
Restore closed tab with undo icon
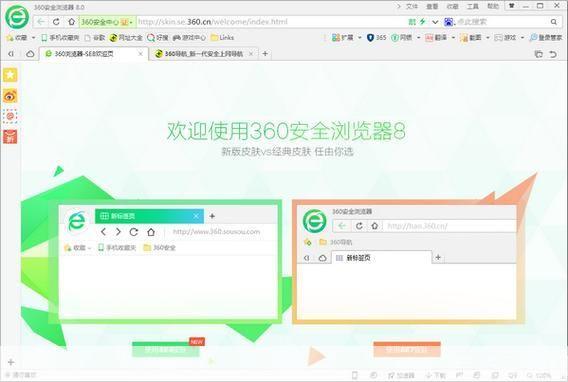553,54
